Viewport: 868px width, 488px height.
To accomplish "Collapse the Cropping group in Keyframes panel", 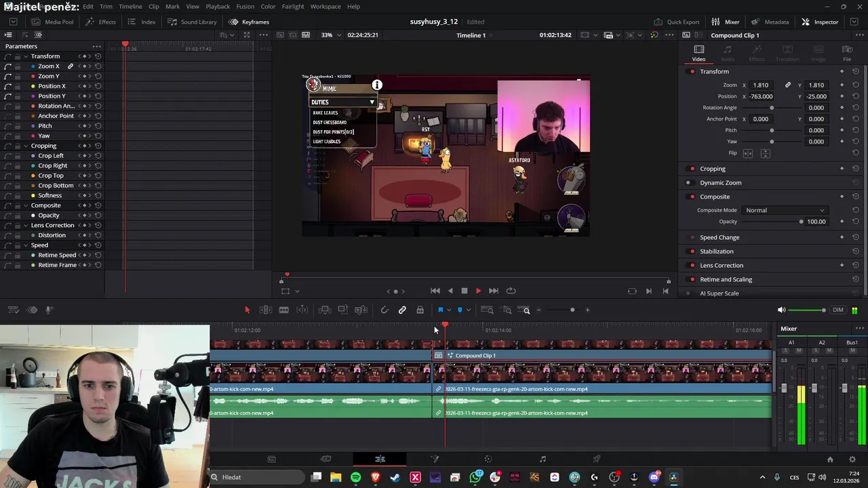I will pyautogui.click(x=26, y=146).
